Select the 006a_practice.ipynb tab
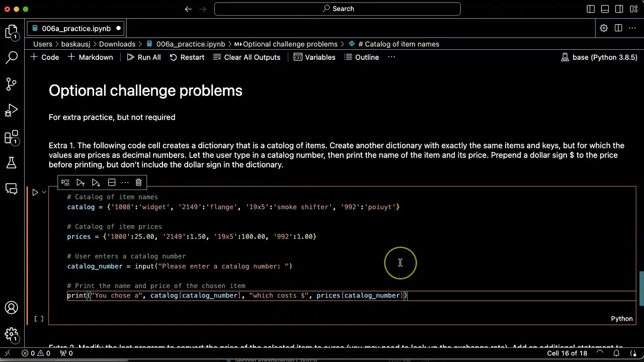Screen dimensions: 644x362 [x=75, y=29]
